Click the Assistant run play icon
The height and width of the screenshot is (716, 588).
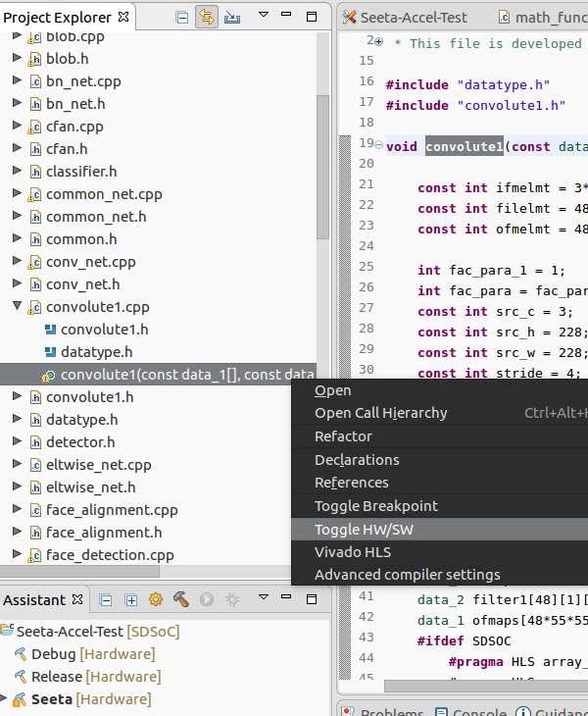pyautogui.click(x=207, y=599)
